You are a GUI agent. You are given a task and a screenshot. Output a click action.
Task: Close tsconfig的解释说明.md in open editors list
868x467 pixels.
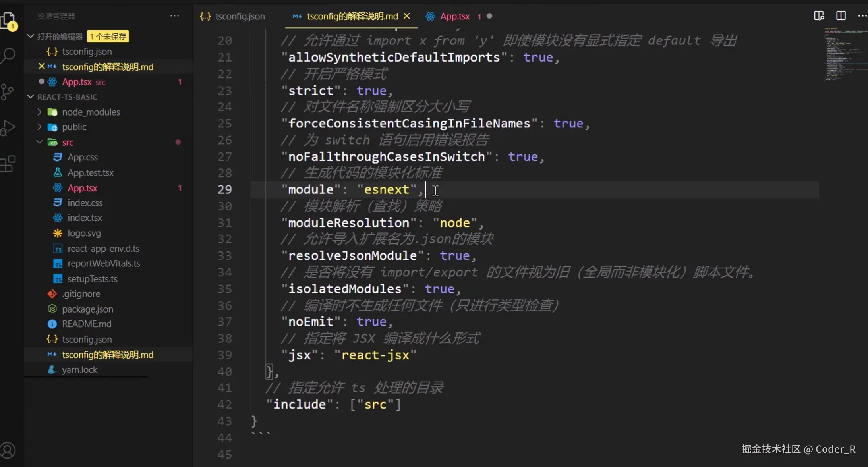click(41, 66)
